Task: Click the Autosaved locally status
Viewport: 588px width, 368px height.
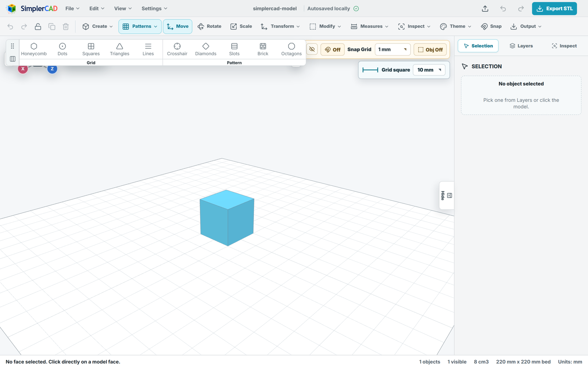Action: pyautogui.click(x=333, y=8)
